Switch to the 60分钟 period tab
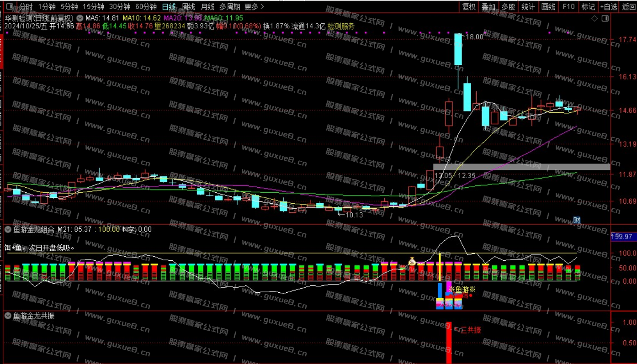Screen dimensions: 637x364 146,7
